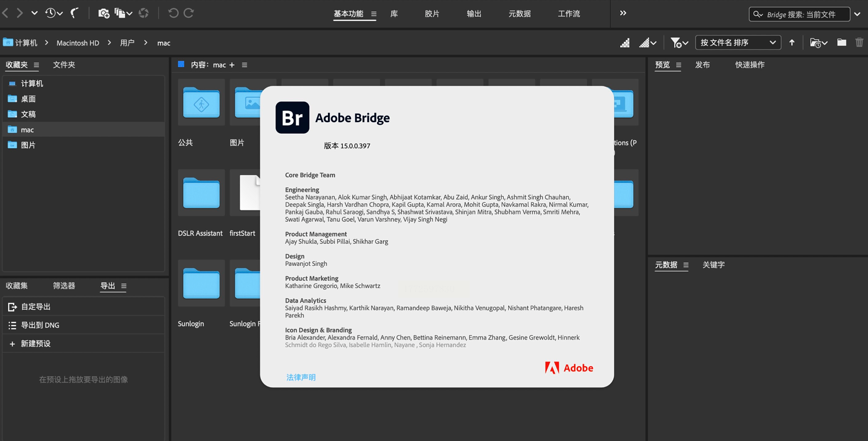
Task: Switch to the 筛选器 panel tab
Action: (64, 286)
